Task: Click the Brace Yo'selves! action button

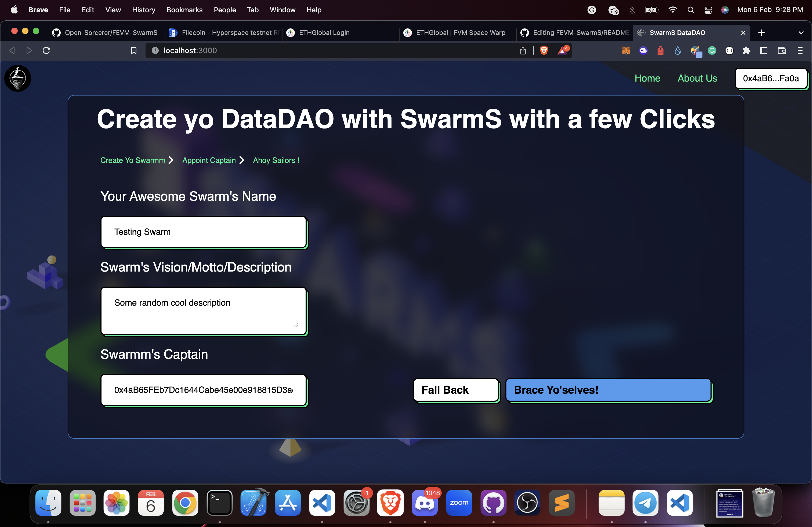Action: click(x=609, y=390)
